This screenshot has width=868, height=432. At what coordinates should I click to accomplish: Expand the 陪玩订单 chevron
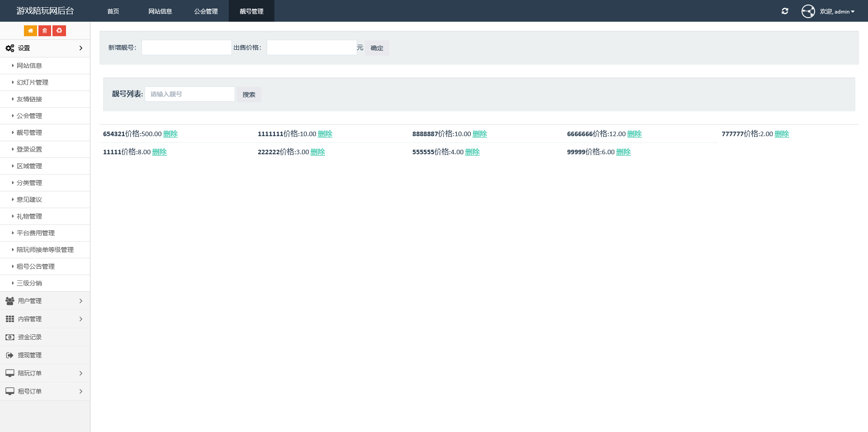(81, 373)
